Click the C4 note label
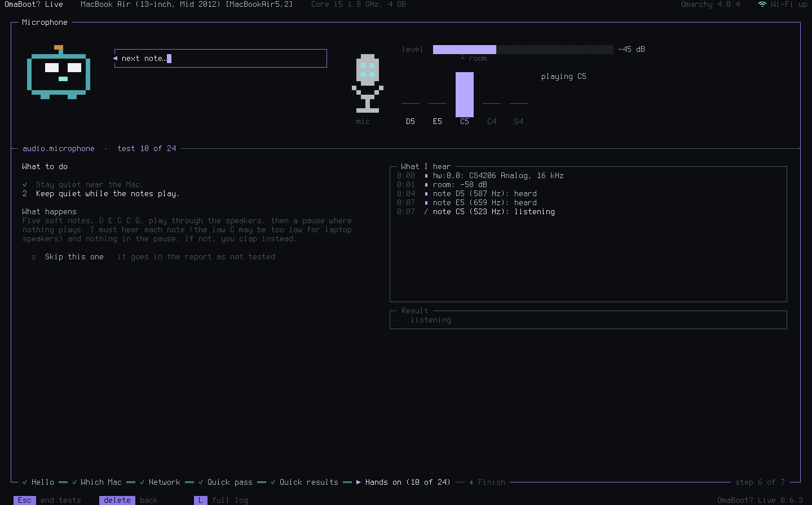This screenshot has height=505, width=812. [x=492, y=121]
